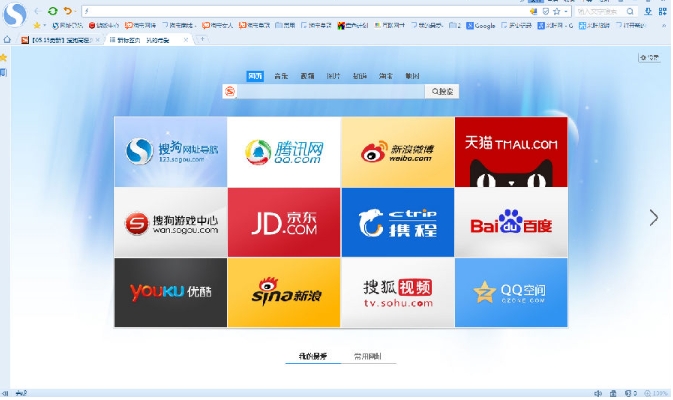Click the 搜索 search button
Image resolution: width=673 pixels, height=400 pixels.
pyautogui.click(x=442, y=91)
